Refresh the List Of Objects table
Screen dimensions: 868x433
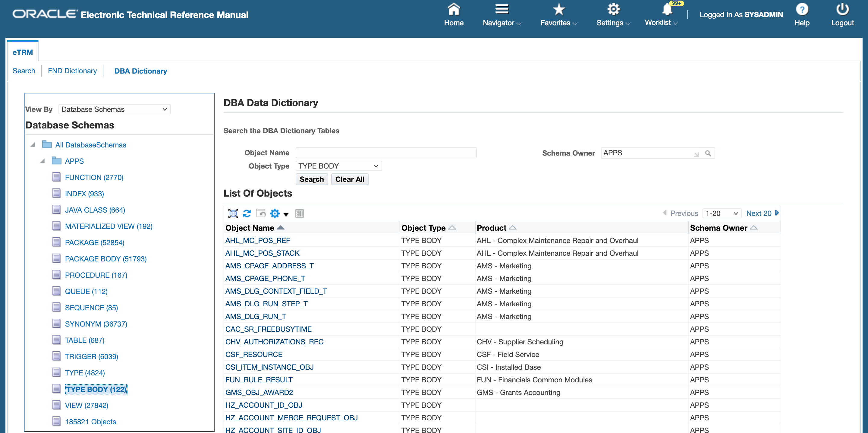(247, 213)
